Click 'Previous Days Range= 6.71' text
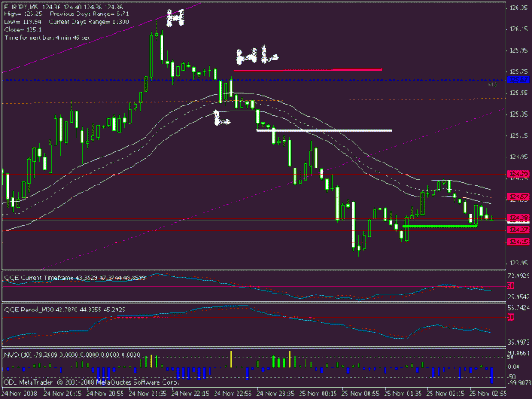Viewport: 532px width, 399px height. pyautogui.click(x=89, y=14)
